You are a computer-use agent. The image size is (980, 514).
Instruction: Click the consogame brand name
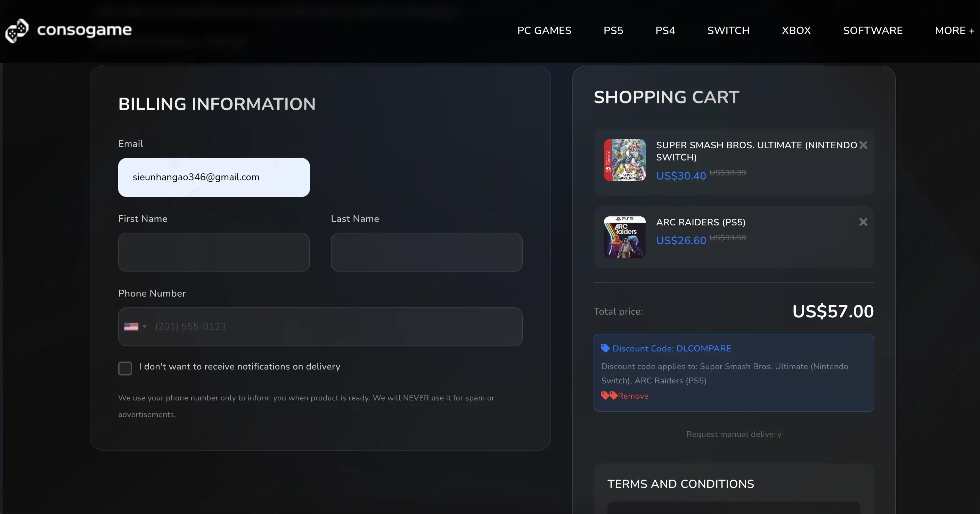click(x=84, y=30)
